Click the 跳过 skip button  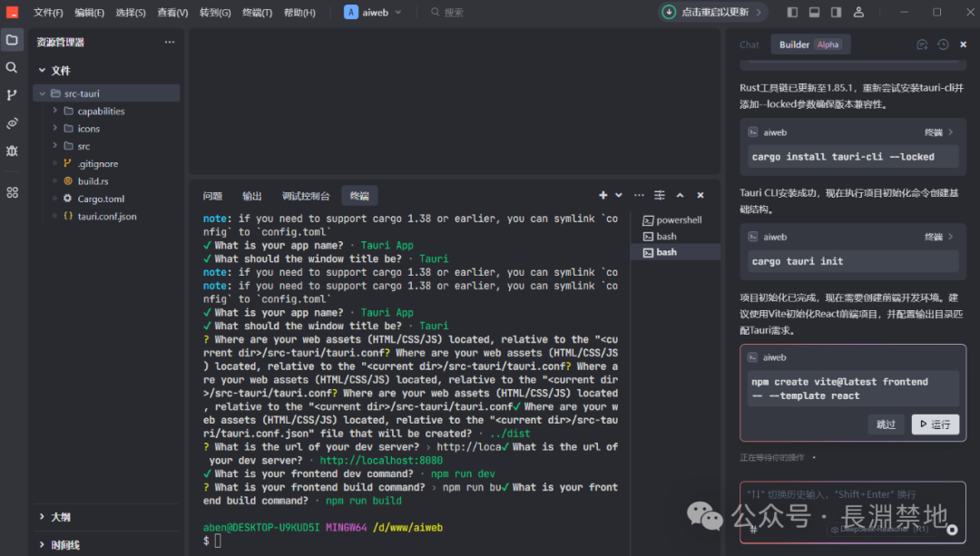point(886,424)
